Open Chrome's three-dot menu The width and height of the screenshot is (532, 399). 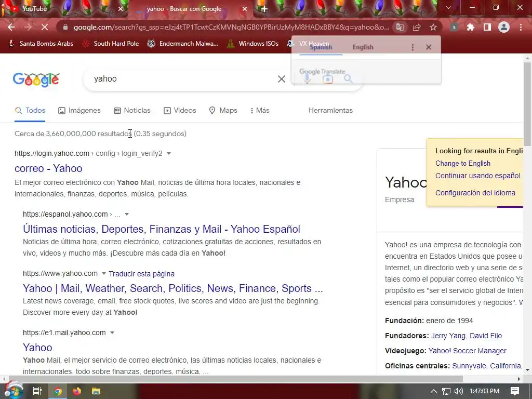(521, 27)
